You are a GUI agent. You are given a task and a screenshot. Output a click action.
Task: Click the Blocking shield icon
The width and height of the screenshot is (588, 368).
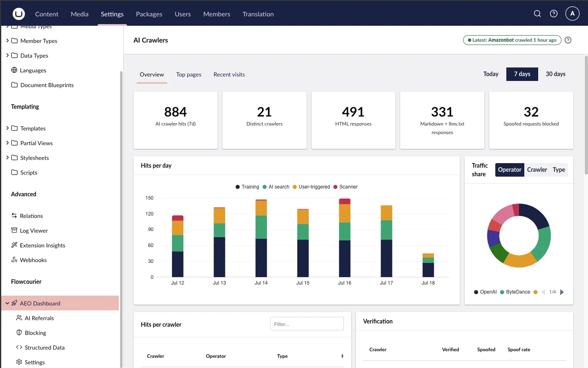pos(19,332)
